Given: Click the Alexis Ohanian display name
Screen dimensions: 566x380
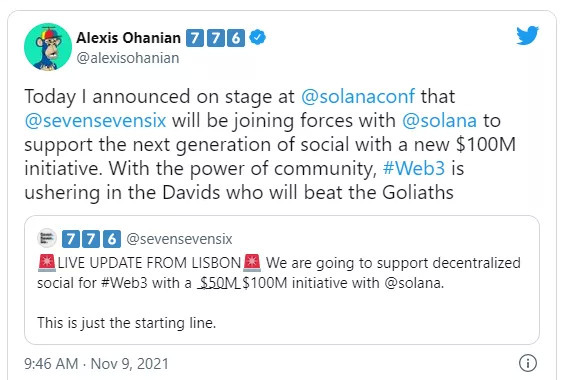Looking at the screenshot, I should pos(129,38).
